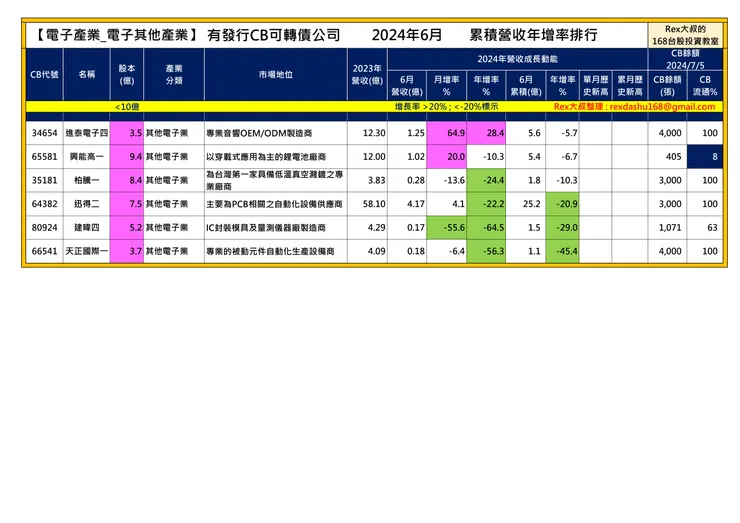
Task: Click the 2024年營收成長動能 group header
Action: coord(517,59)
